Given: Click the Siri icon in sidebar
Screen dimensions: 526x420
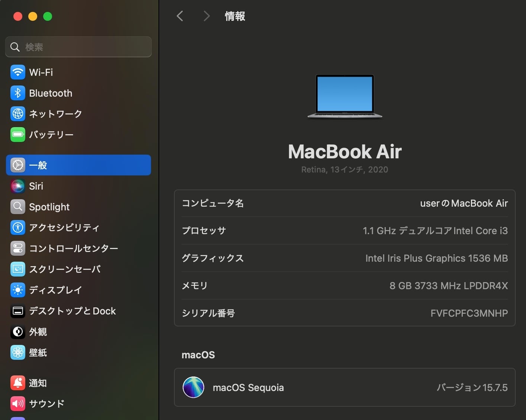Looking at the screenshot, I should tap(18, 186).
